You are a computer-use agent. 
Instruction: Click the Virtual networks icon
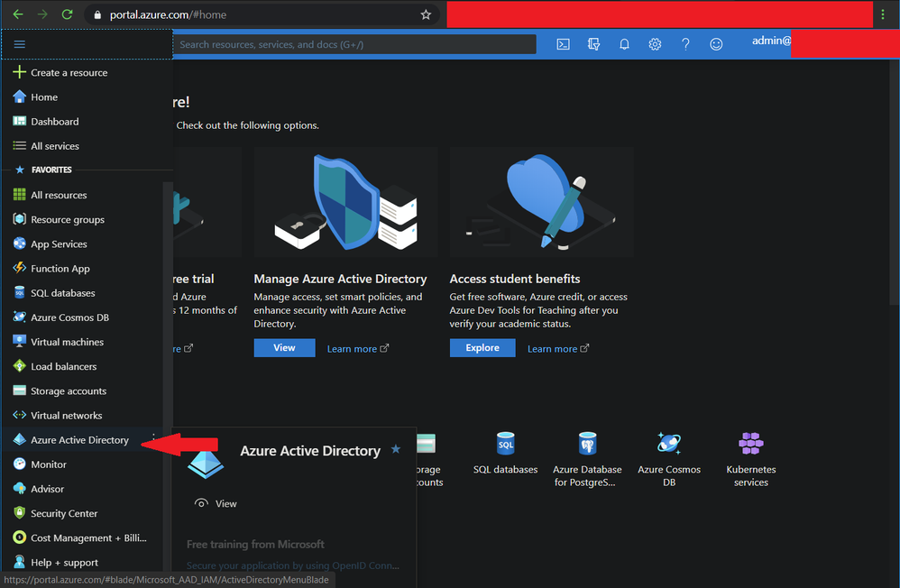click(20, 415)
